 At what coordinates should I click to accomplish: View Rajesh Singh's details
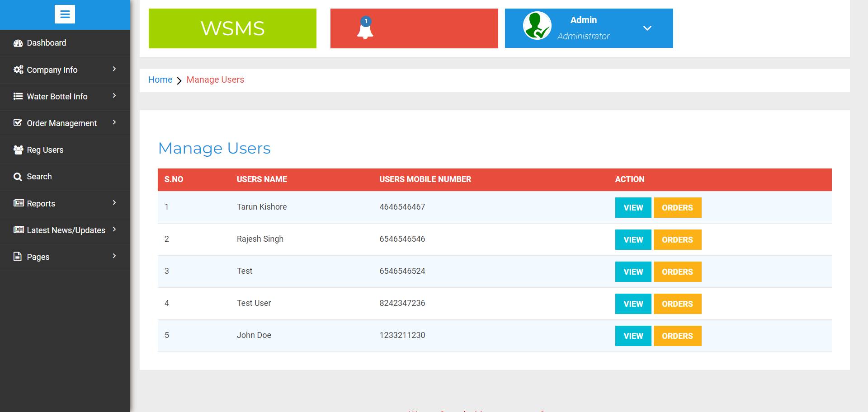point(633,239)
